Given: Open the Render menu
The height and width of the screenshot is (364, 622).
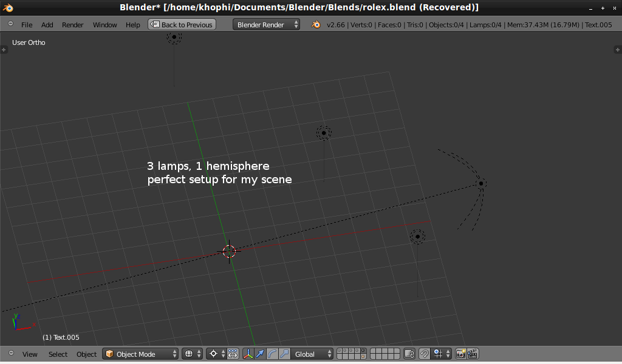Looking at the screenshot, I should [x=73, y=25].
